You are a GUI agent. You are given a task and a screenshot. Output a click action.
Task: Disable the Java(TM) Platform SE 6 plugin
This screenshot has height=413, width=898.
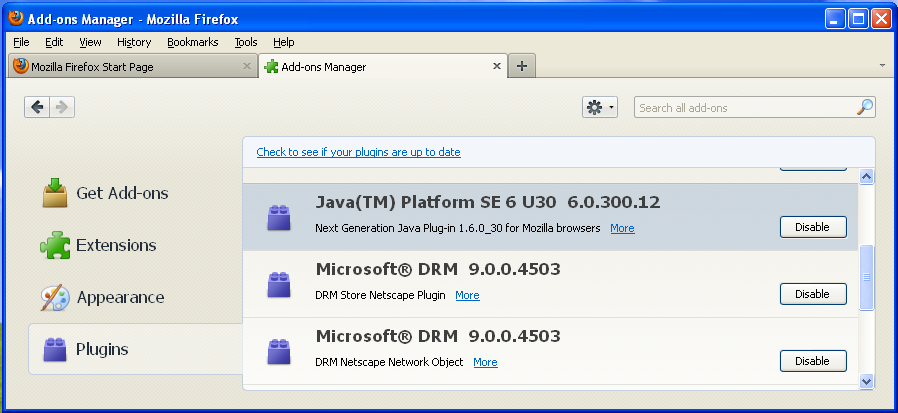(813, 227)
